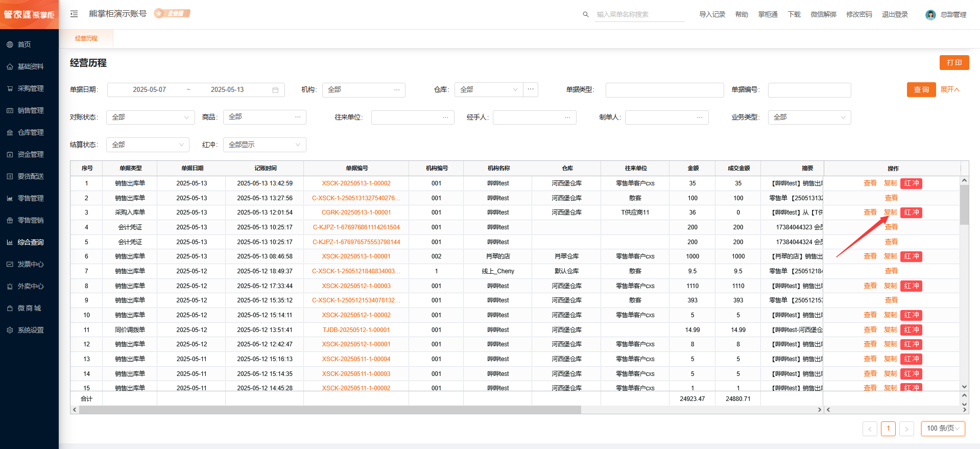Focus the 单据编号 input field
Viewport: 980px width, 449px height.
809,90
